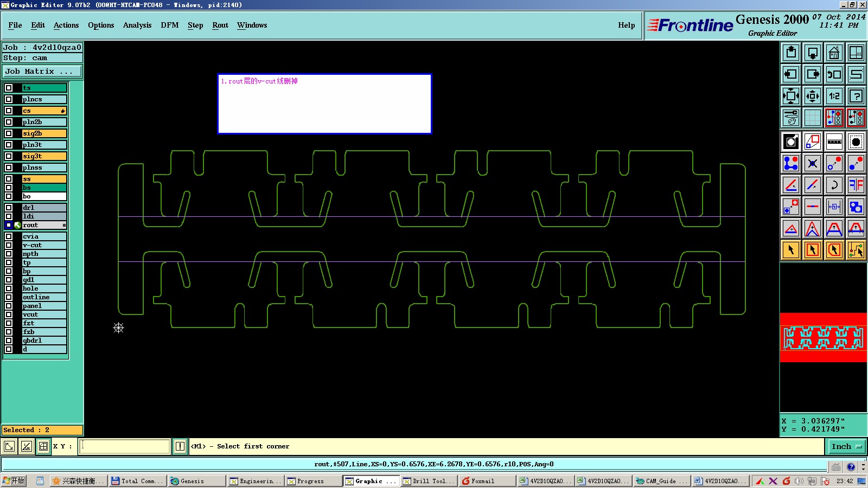Click the pan left view icon
The image size is (868, 488).
point(790,74)
